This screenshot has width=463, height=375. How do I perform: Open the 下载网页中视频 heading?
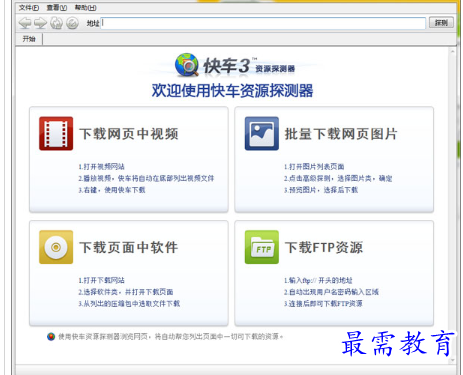click(x=129, y=134)
